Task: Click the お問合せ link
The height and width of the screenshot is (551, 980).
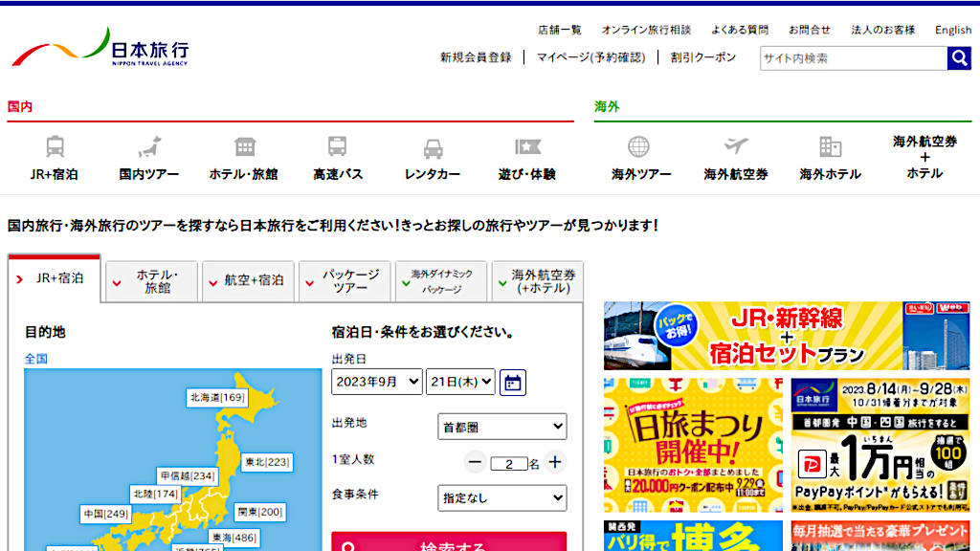Action: (x=810, y=30)
